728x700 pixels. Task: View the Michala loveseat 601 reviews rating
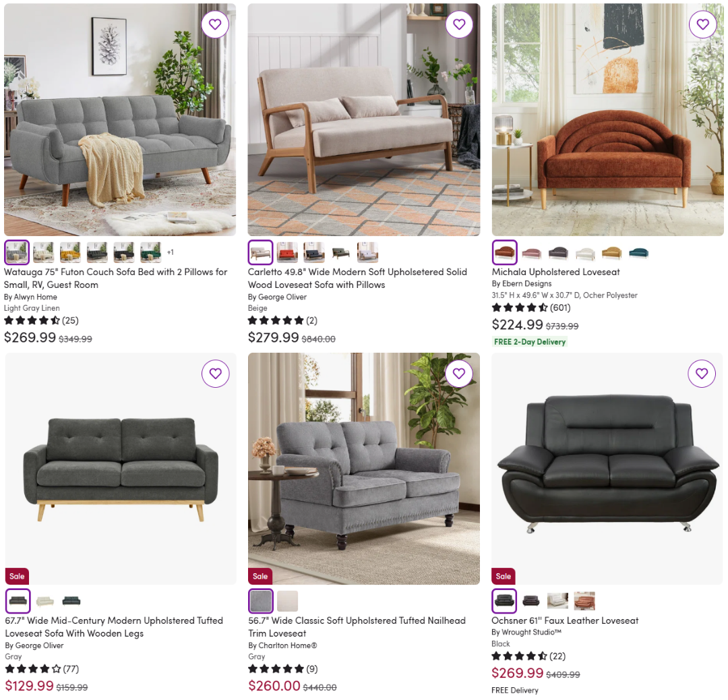(531, 308)
